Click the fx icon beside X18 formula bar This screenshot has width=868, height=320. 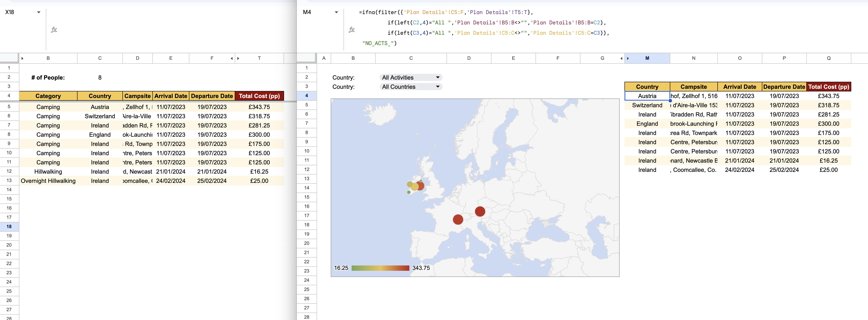pos(54,30)
